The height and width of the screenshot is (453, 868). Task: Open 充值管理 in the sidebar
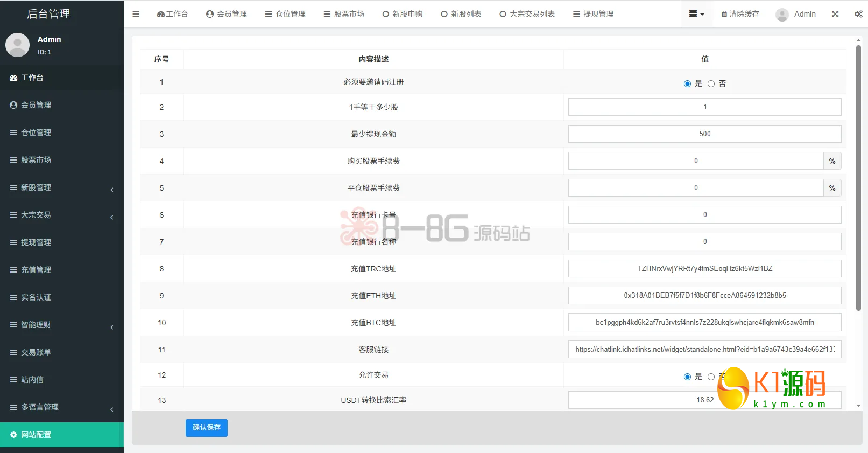pyautogui.click(x=62, y=270)
